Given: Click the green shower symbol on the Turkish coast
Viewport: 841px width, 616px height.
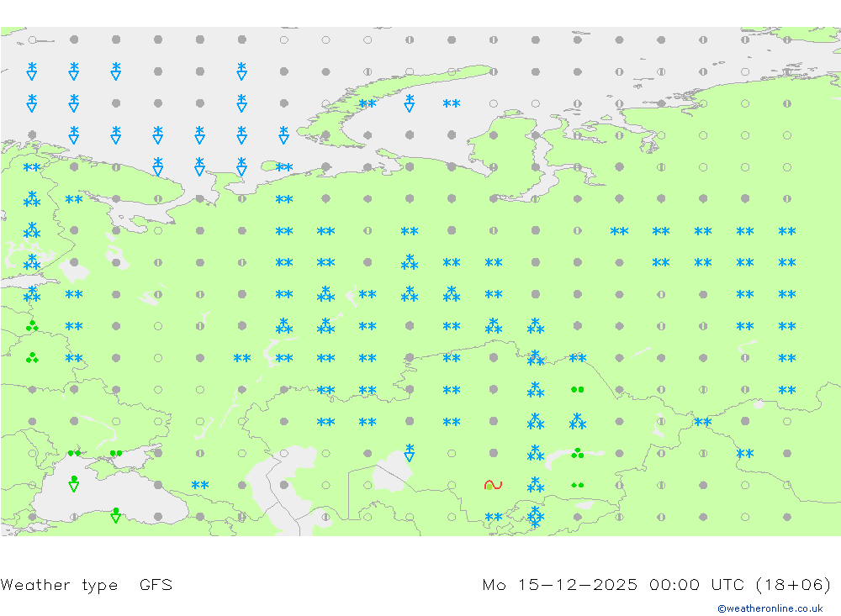Looking at the screenshot, I should coord(116,515).
